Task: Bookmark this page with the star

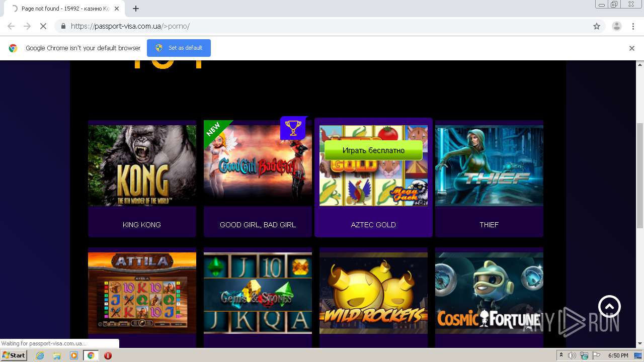Action: click(597, 26)
